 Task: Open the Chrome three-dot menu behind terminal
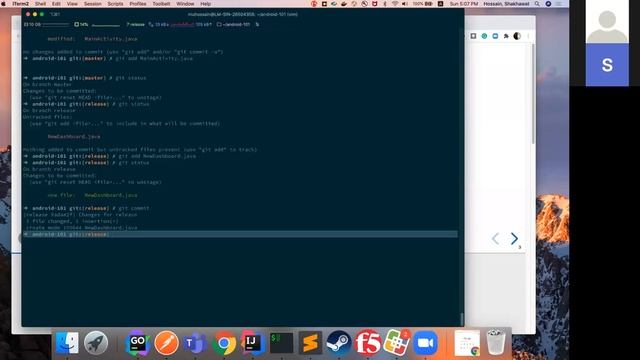pyautogui.click(x=528, y=36)
